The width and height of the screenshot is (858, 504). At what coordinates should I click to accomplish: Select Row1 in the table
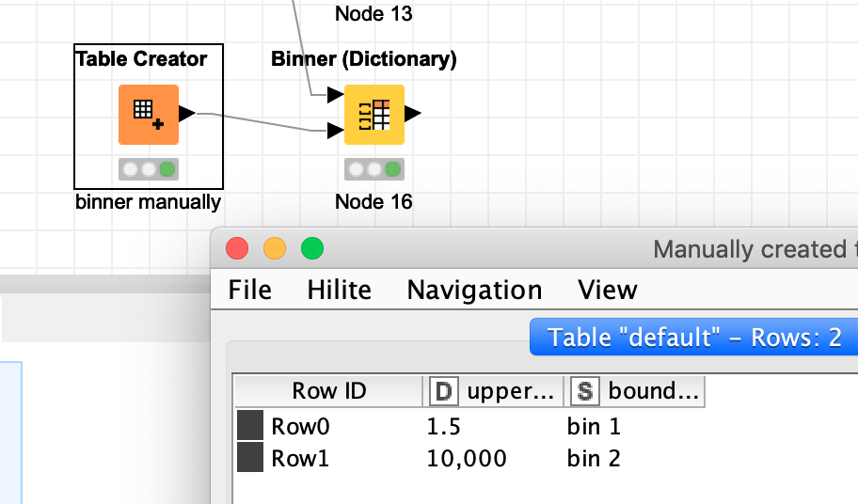click(300, 459)
